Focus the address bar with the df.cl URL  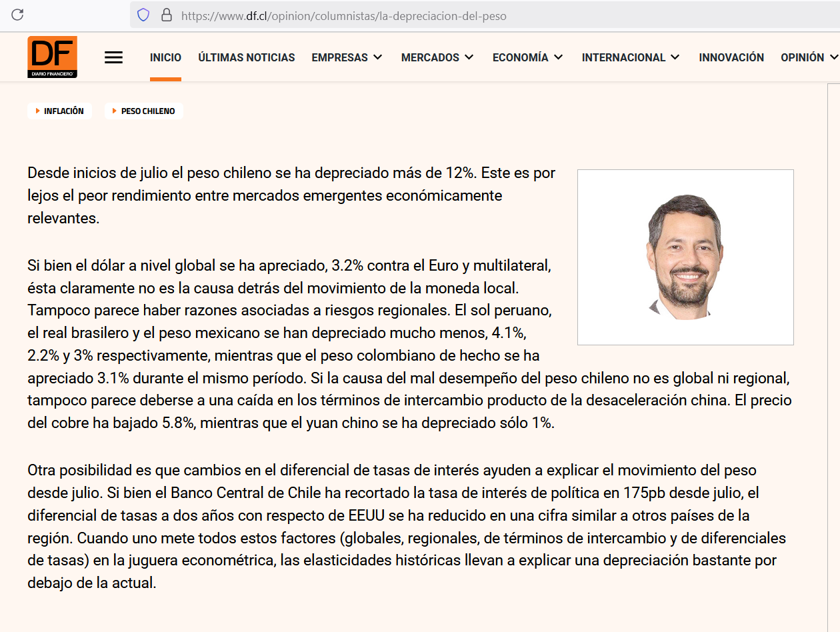pos(485,15)
